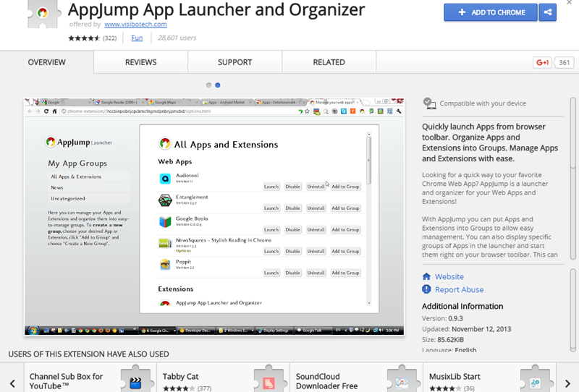Open the Tabby Cat extension card
The width and height of the screenshot is (579, 392).
(x=224, y=378)
